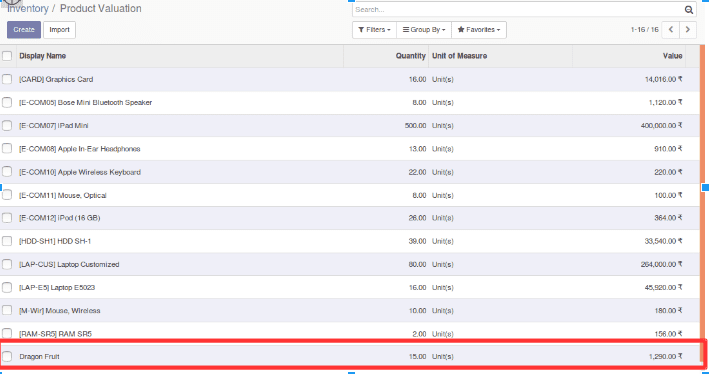Check the Dragon Fruit row checkbox

[x=7, y=356]
